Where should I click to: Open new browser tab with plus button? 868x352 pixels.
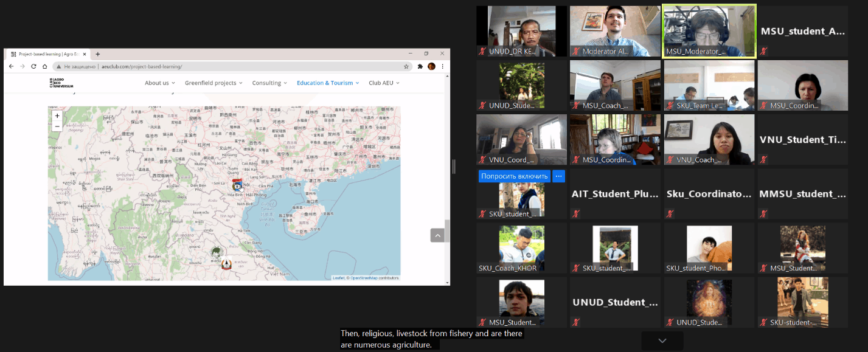[98, 54]
